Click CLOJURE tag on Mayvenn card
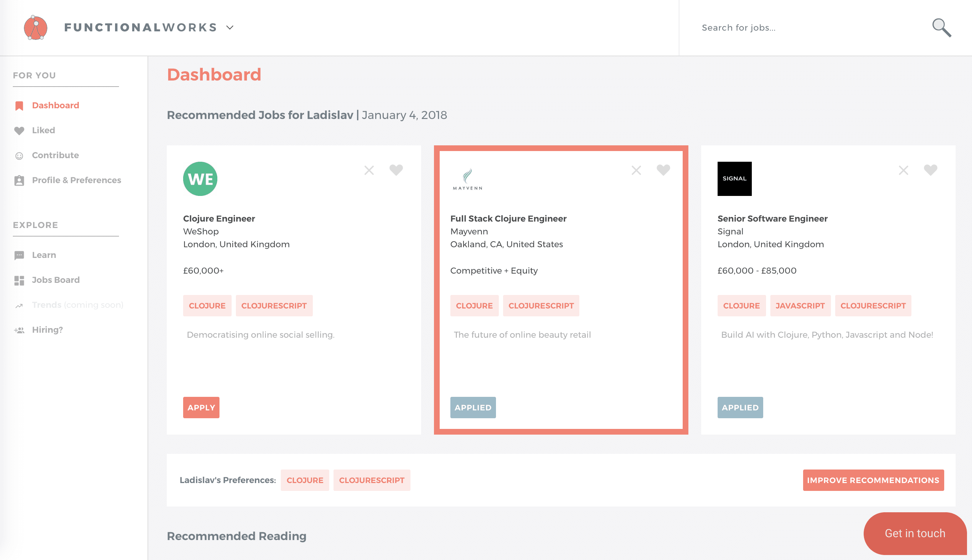This screenshot has width=972, height=560. point(474,306)
